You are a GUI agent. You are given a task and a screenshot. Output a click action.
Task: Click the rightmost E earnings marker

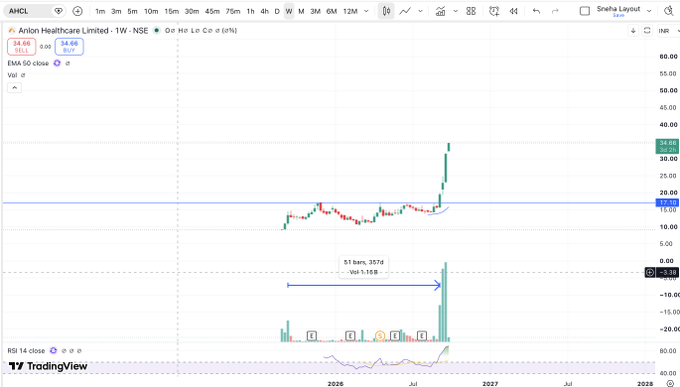point(422,335)
